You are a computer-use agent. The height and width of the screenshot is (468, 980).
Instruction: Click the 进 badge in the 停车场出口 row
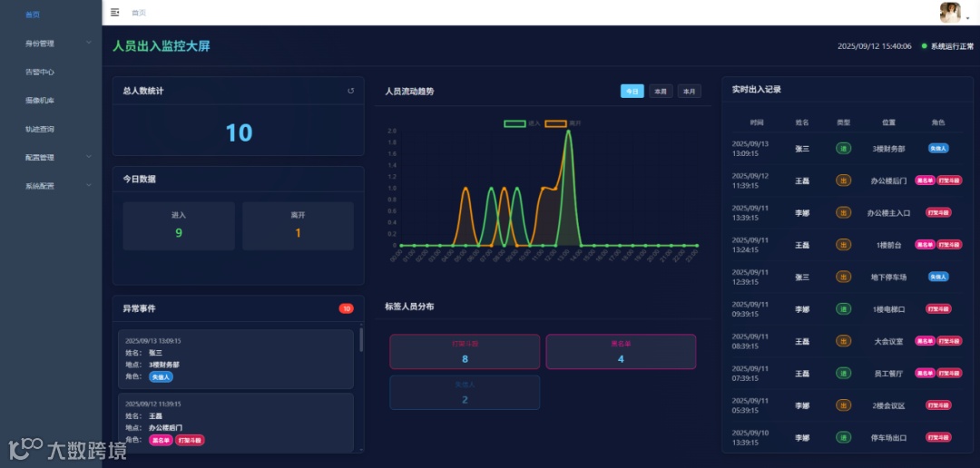coord(843,437)
